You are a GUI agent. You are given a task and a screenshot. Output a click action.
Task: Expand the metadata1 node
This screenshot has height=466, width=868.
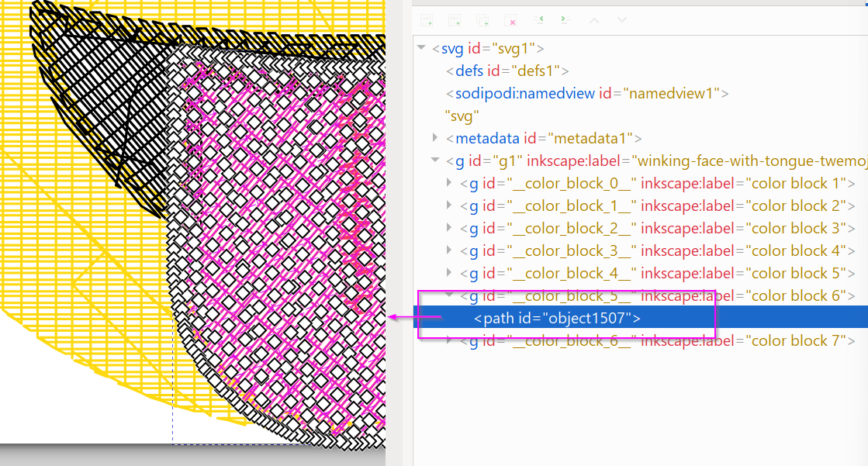(x=435, y=137)
